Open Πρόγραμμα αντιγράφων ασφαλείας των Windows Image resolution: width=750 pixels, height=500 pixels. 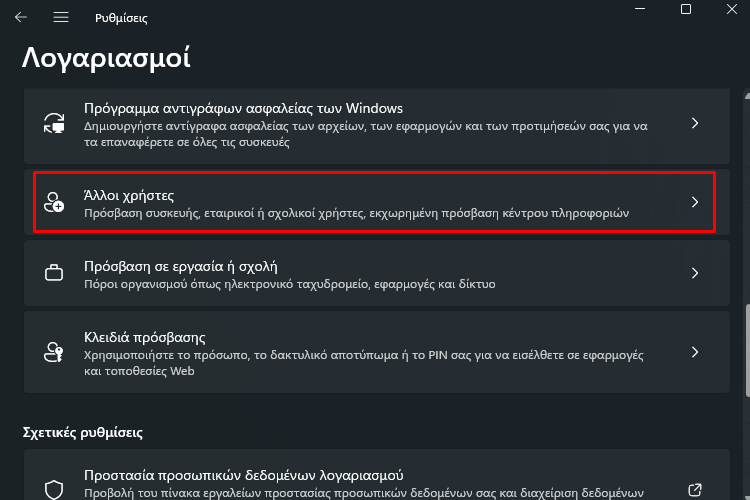click(x=377, y=125)
